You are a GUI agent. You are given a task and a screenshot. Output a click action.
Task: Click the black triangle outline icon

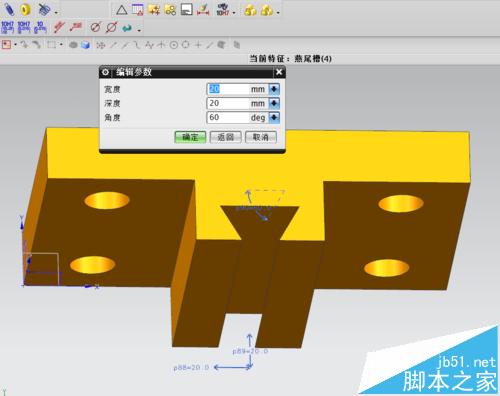coord(122,10)
